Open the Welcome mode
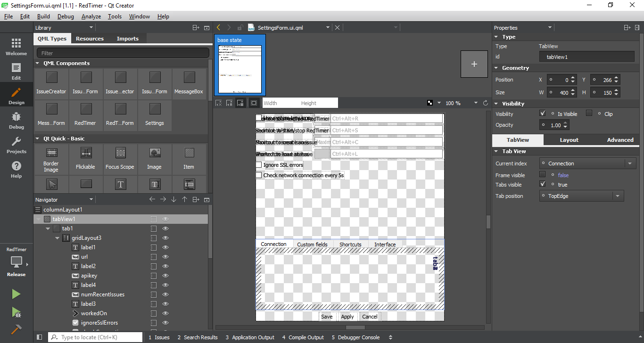Viewport: 644px width, 343px height. (16, 47)
